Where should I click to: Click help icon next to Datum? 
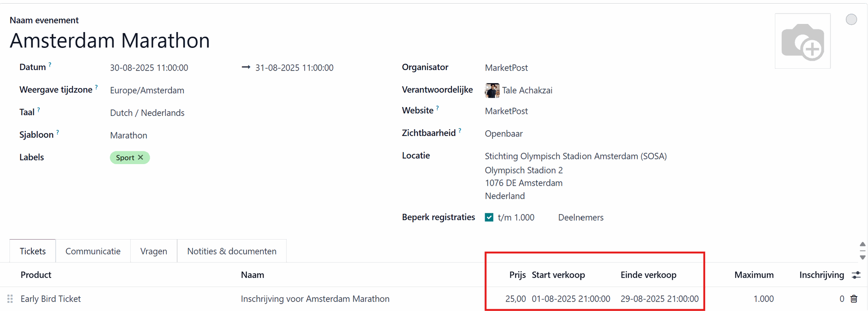(x=50, y=65)
